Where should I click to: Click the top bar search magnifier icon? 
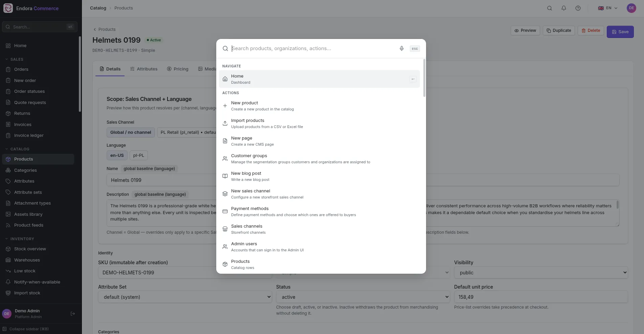tap(549, 8)
